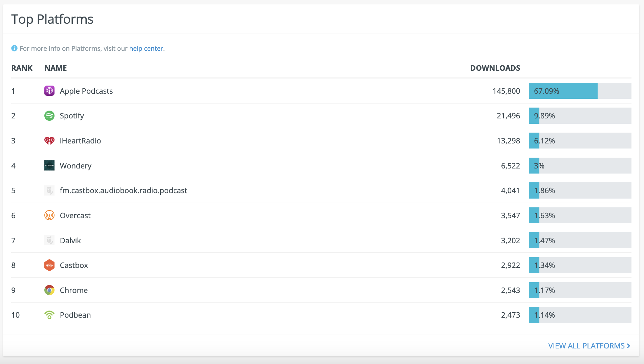Image resolution: width=644 pixels, height=364 pixels.
Task: Click the Spotify green logo icon
Action: click(x=49, y=116)
